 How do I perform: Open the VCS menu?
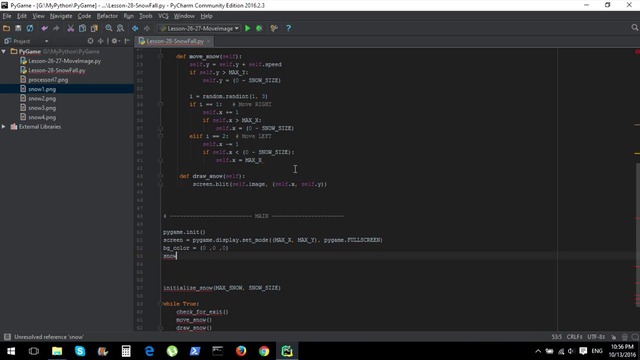pyautogui.click(x=163, y=16)
